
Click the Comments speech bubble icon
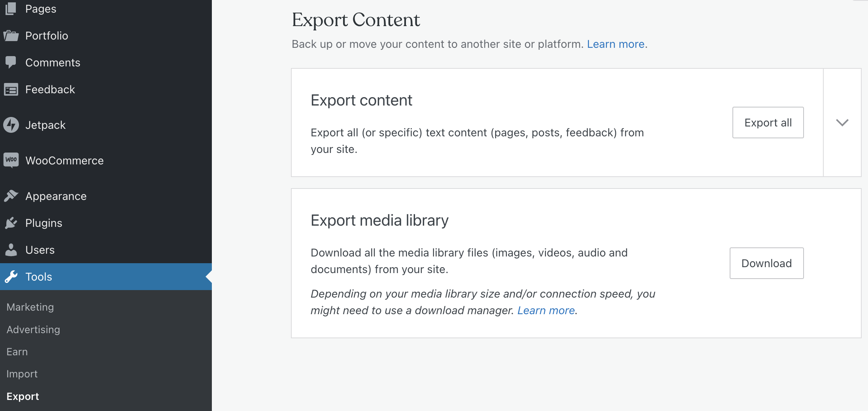(11, 62)
